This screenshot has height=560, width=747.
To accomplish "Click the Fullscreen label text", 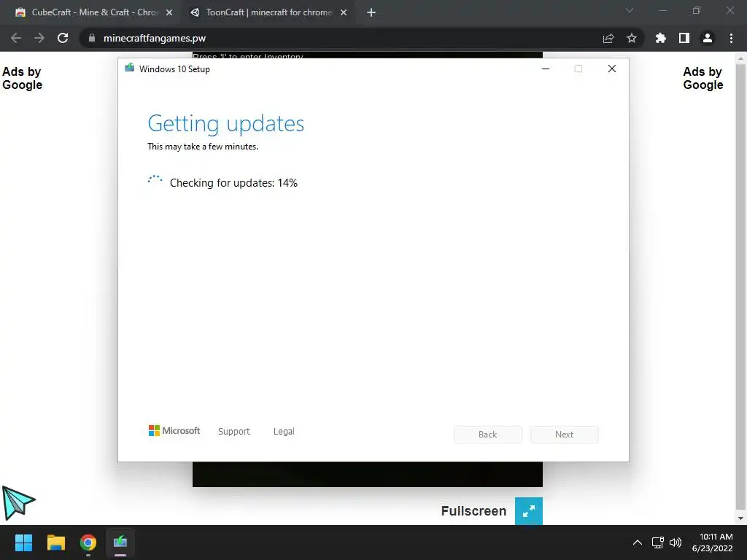I will 473,511.
